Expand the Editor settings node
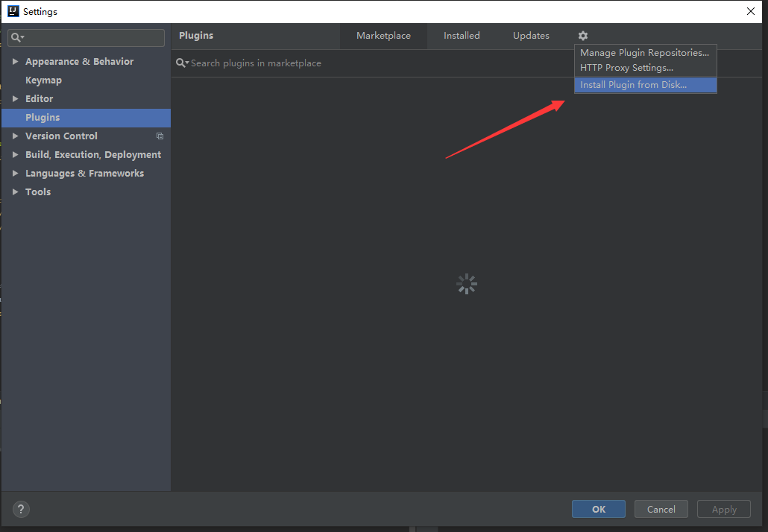 pyautogui.click(x=15, y=99)
